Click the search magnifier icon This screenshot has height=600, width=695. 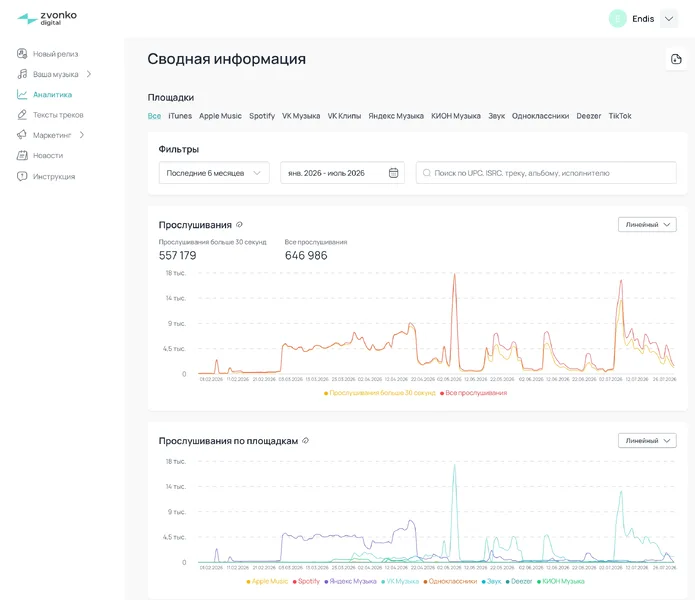pos(426,173)
